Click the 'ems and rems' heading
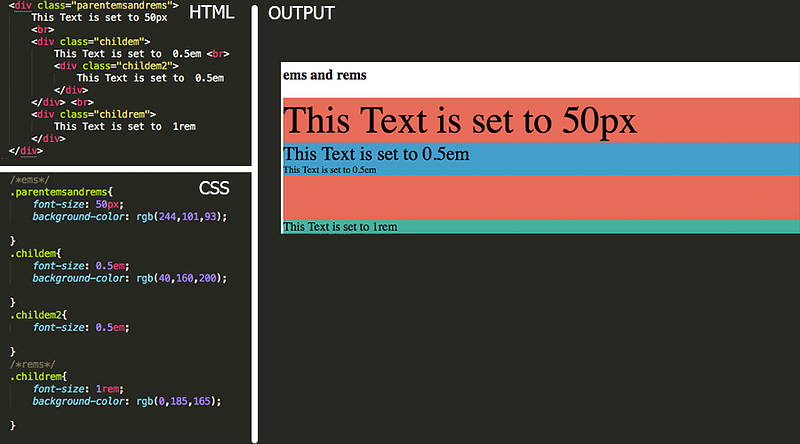The width and height of the screenshot is (800, 444). click(324, 75)
